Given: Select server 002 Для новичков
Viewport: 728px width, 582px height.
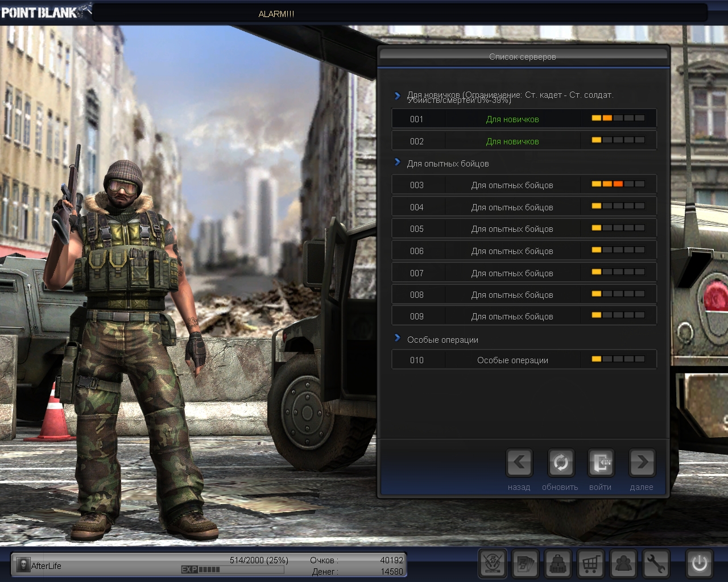Looking at the screenshot, I should 524,141.
